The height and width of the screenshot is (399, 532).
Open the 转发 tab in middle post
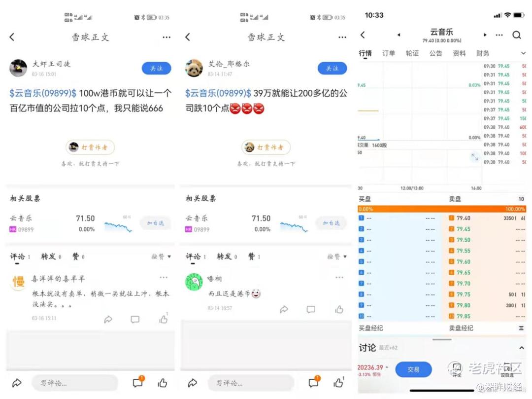227,257
